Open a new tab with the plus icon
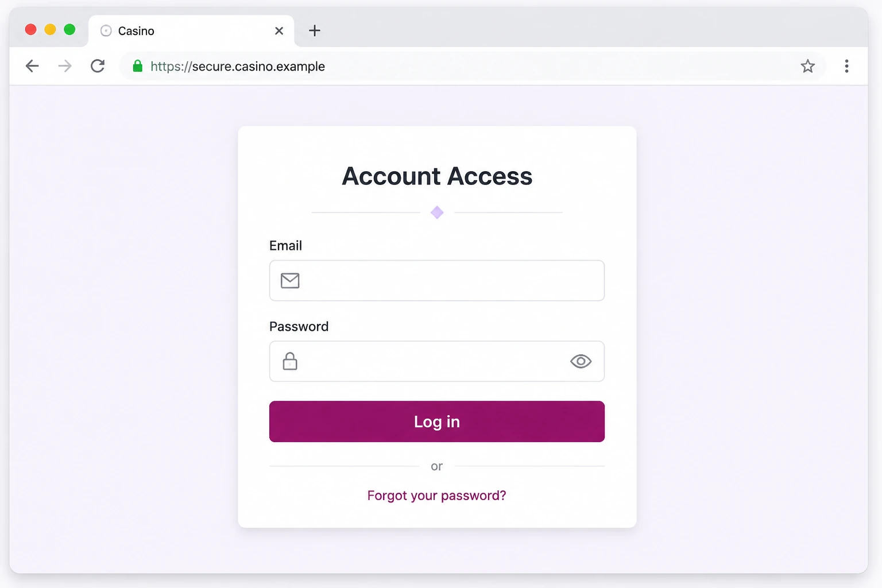 (x=315, y=30)
